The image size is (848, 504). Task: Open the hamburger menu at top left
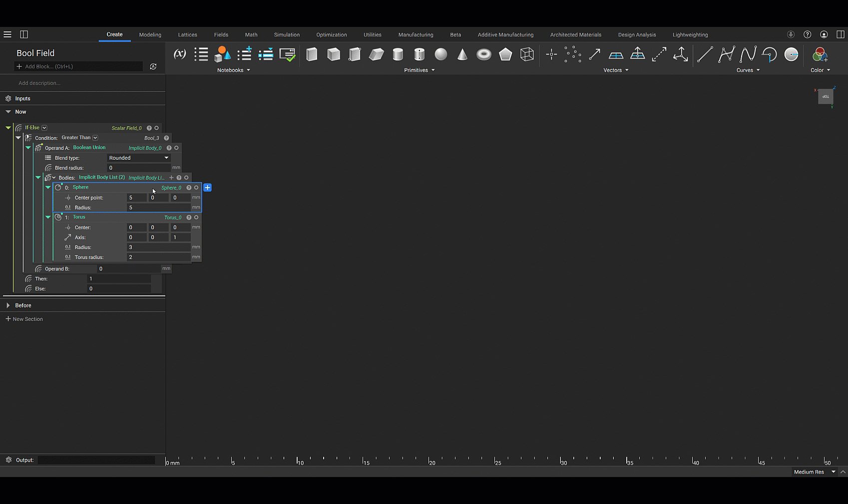tap(7, 34)
